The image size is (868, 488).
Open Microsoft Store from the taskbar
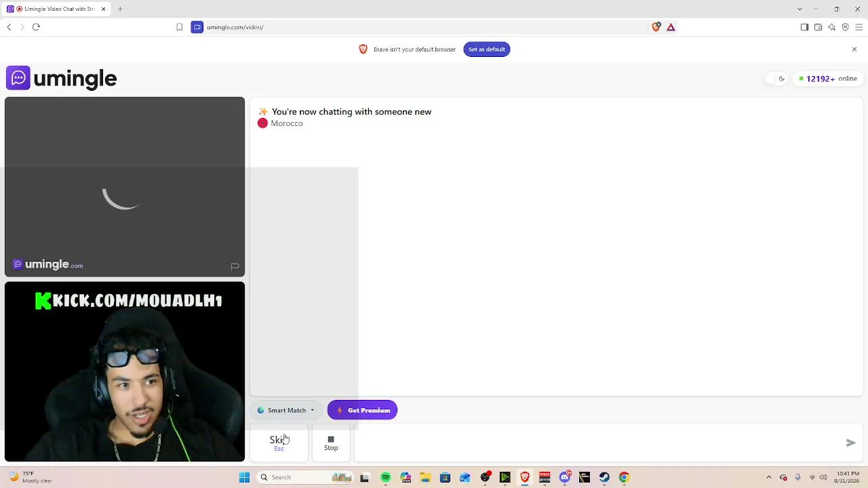[445, 477]
